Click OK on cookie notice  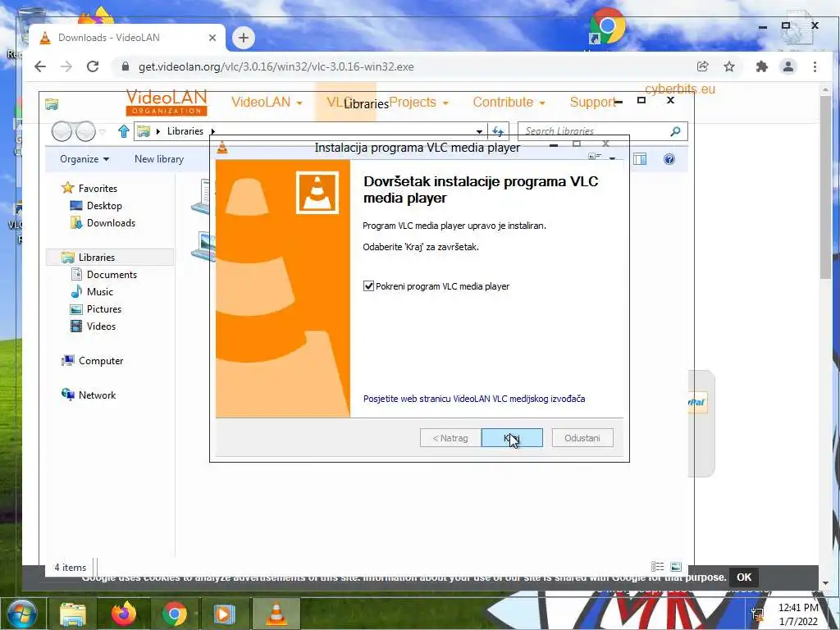coord(743,577)
